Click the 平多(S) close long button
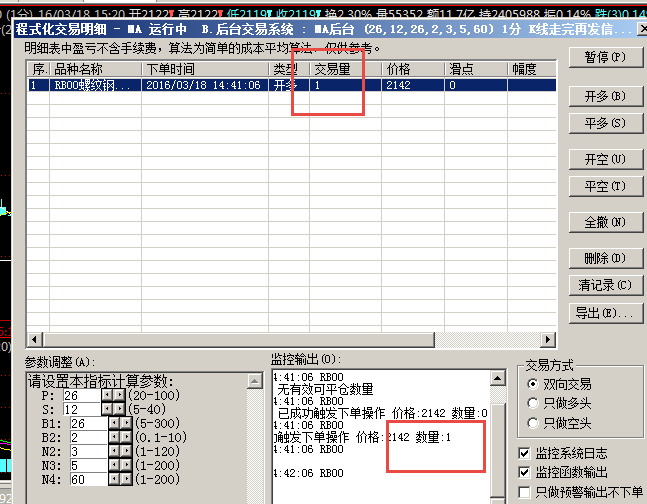This screenshot has width=647, height=504. click(604, 123)
